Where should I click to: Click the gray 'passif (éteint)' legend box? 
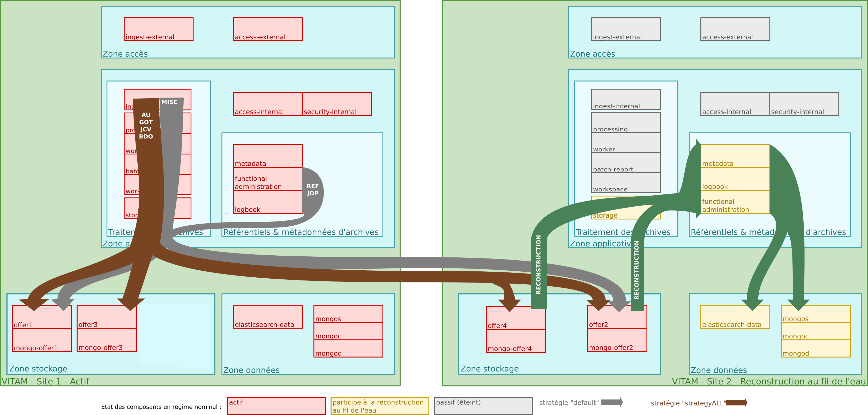[483, 406]
